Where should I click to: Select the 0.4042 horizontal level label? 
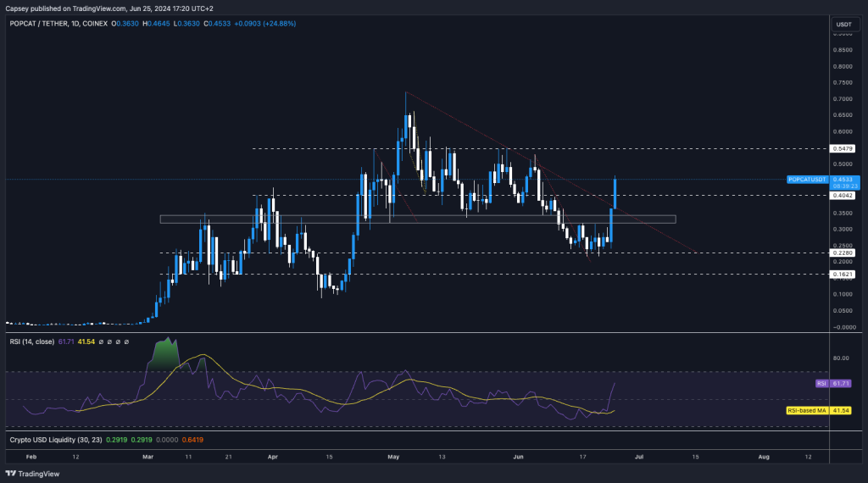pos(843,195)
